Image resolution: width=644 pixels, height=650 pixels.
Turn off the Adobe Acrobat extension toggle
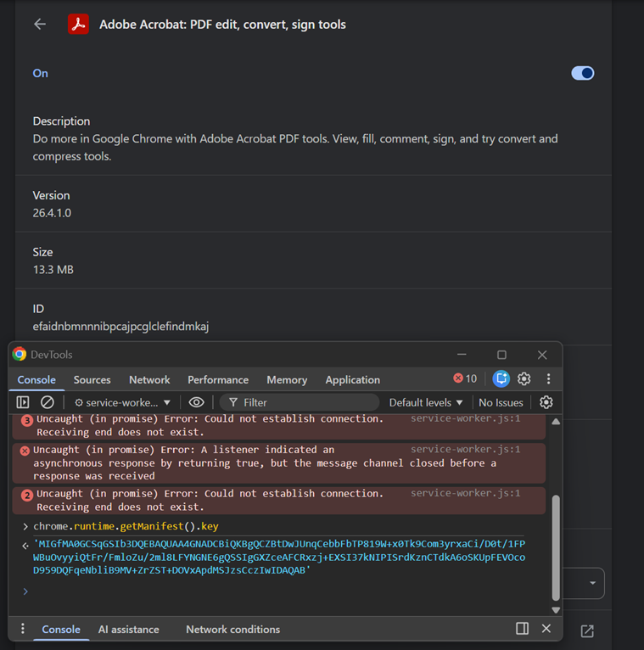[x=582, y=73]
